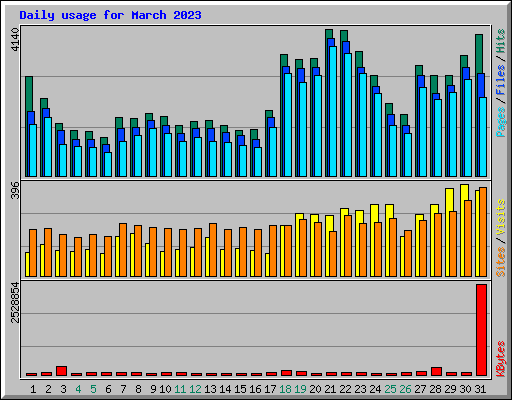512x400 pixels.
Task: Click the Sites legend label
Action: pos(501,262)
